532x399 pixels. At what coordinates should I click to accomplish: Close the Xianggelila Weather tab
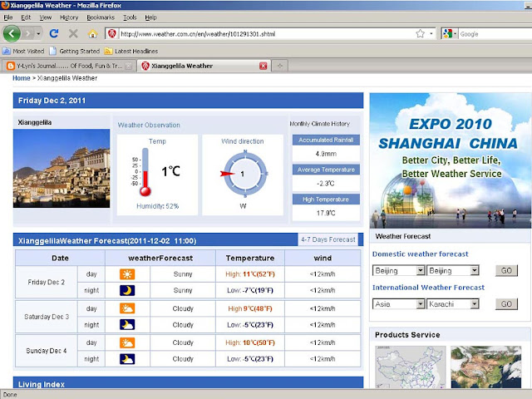pyautogui.click(x=263, y=66)
